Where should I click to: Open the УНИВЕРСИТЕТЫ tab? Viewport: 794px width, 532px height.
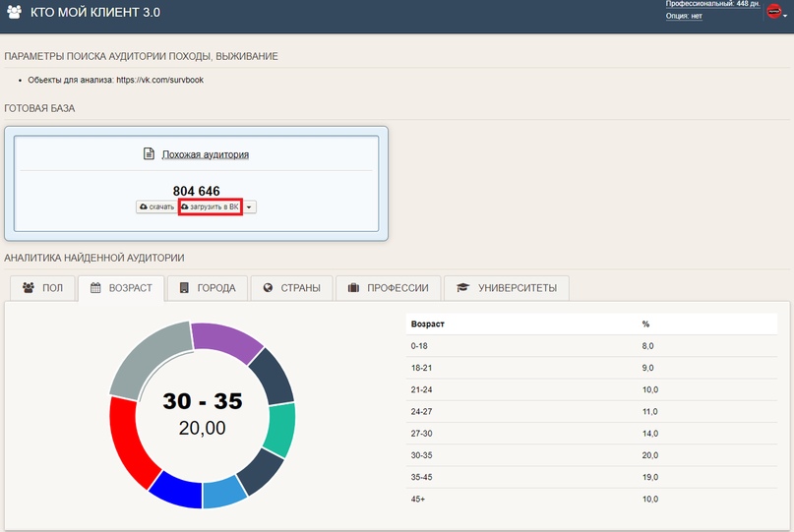pyautogui.click(x=506, y=288)
